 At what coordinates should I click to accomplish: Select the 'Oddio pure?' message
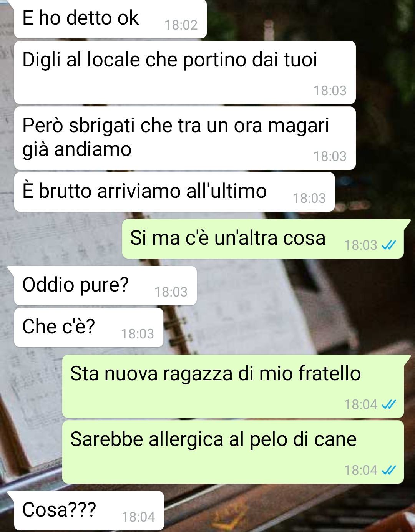[x=105, y=286]
